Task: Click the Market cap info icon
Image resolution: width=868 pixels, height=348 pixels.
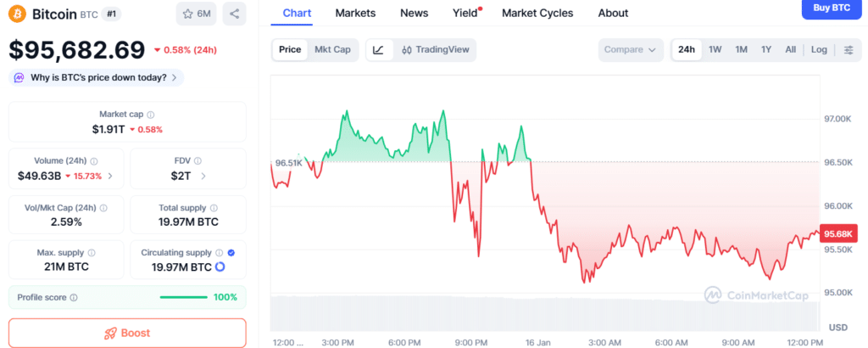Action: click(151, 115)
